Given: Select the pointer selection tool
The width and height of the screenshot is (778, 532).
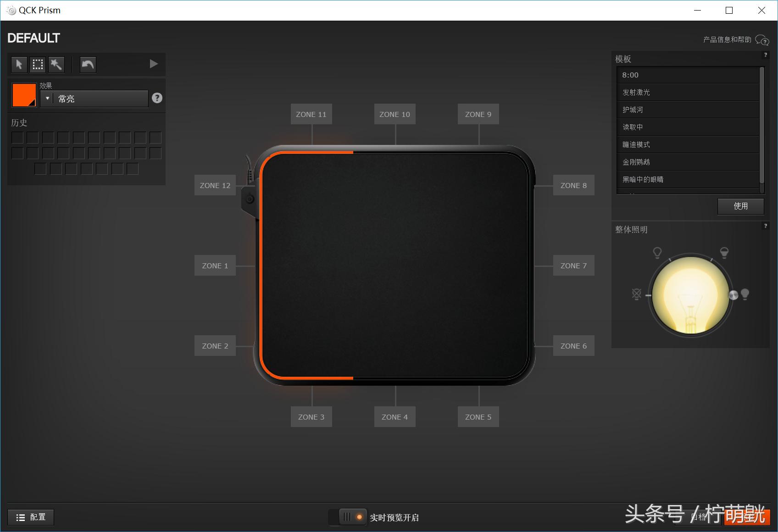Looking at the screenshot, I should (19, 64).
